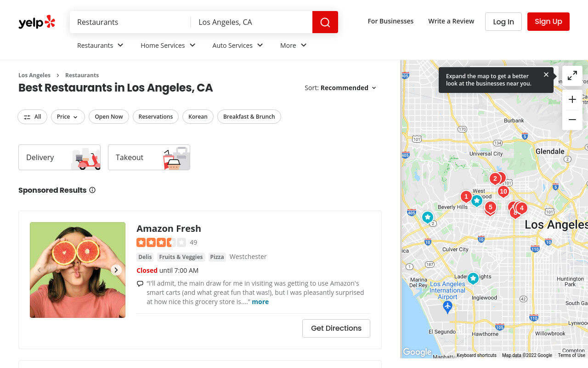Toggle the Korean filter
The image size is (588, 368).
point(198,117)
